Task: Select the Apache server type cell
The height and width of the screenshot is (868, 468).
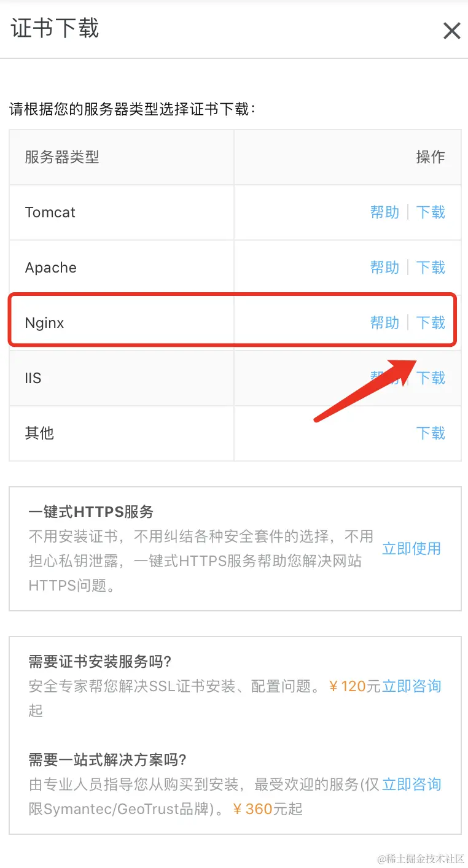Action: (x=122, y=268)
